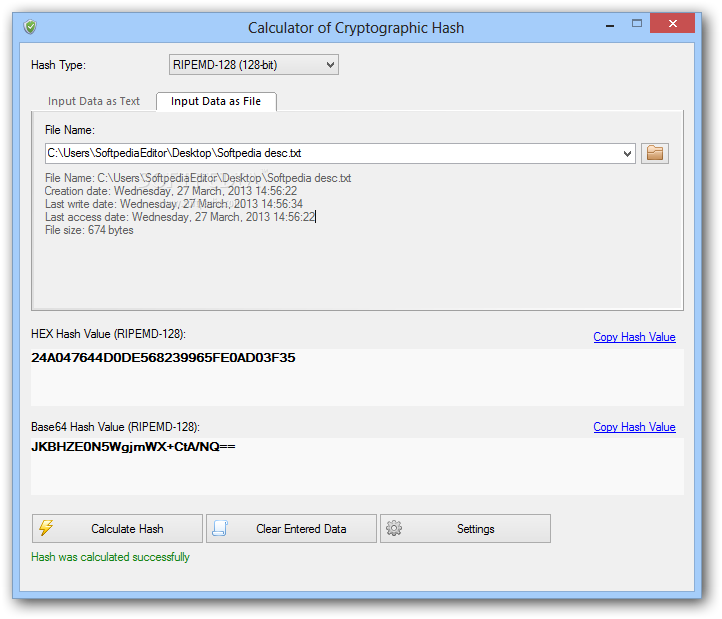Minimize the Calculator of Cryptographic Hash window
The width and height of the screenshot is (722, 619).
click(610, 25)
